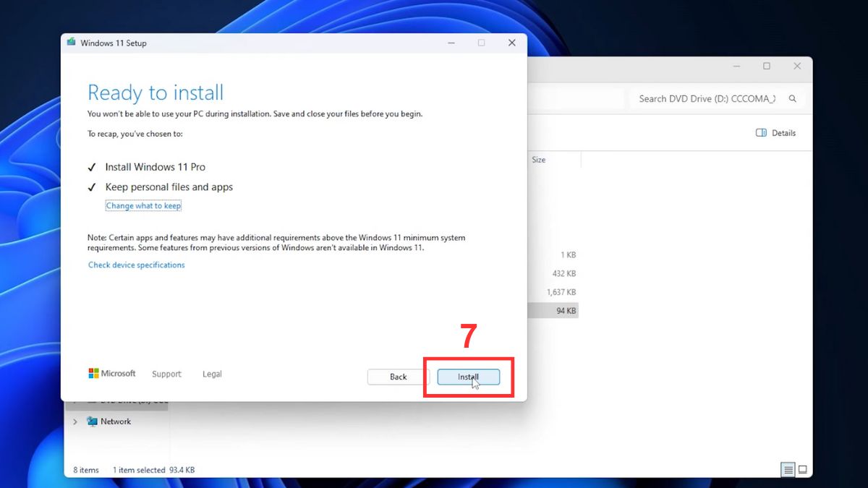
Task: Open the Check device specifications link
Action: (x=136, y=265)
